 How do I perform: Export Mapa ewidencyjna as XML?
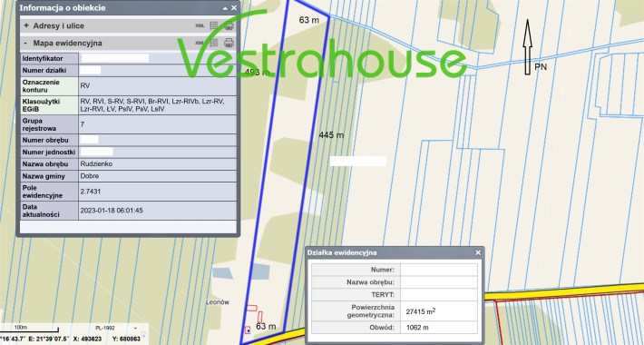200,43
